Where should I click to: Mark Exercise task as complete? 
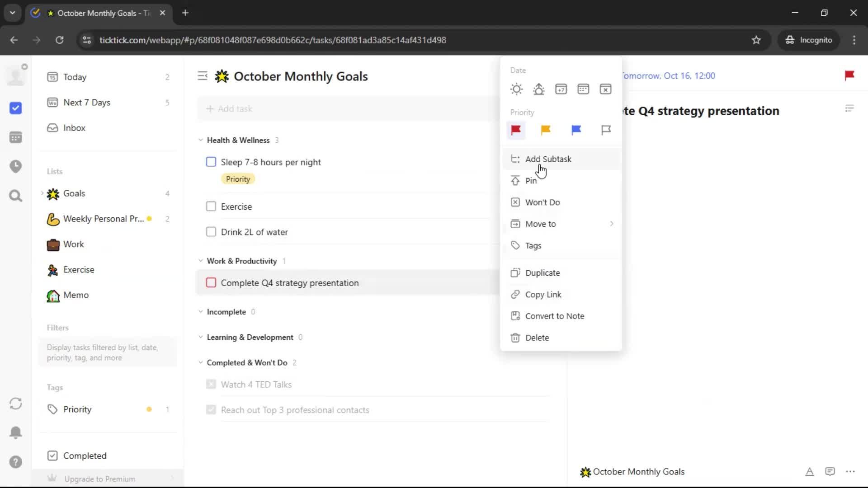(211, 206)
